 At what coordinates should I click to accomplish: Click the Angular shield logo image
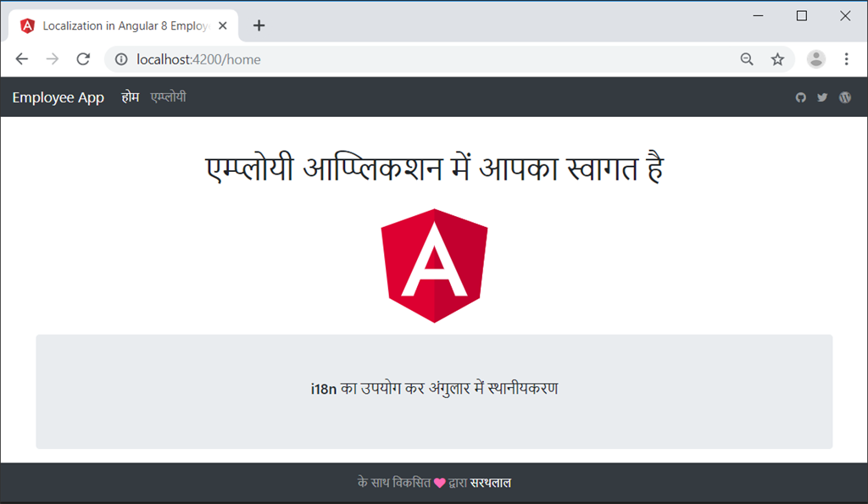tap(434, 264)
